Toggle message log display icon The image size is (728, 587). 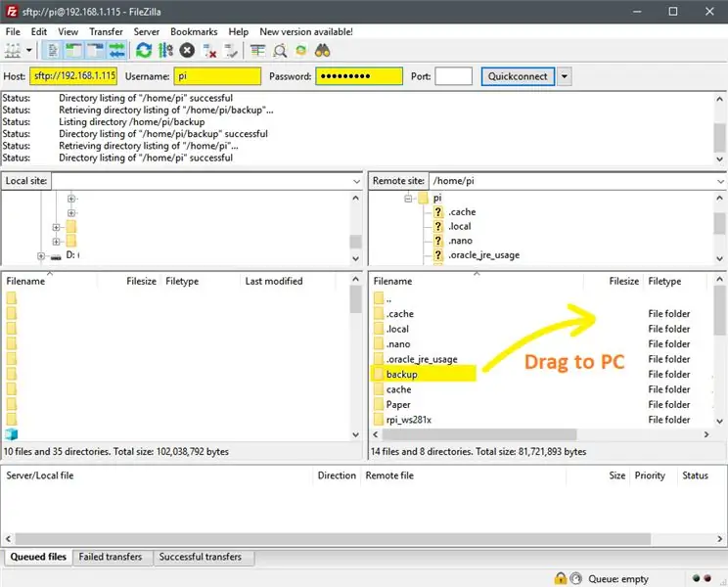[53, 50]
